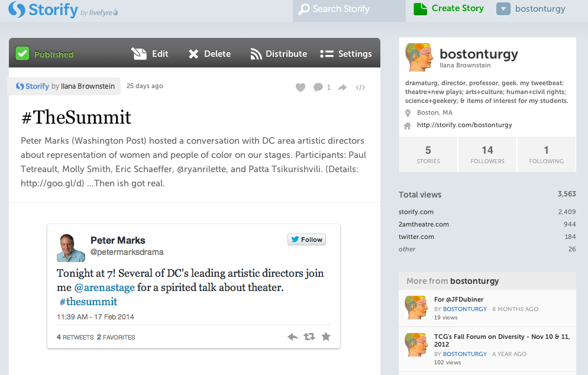Open the bostonturgy profile name in sidebar
This screenshot has height=375, width=588.
click(x=479, y=54)
